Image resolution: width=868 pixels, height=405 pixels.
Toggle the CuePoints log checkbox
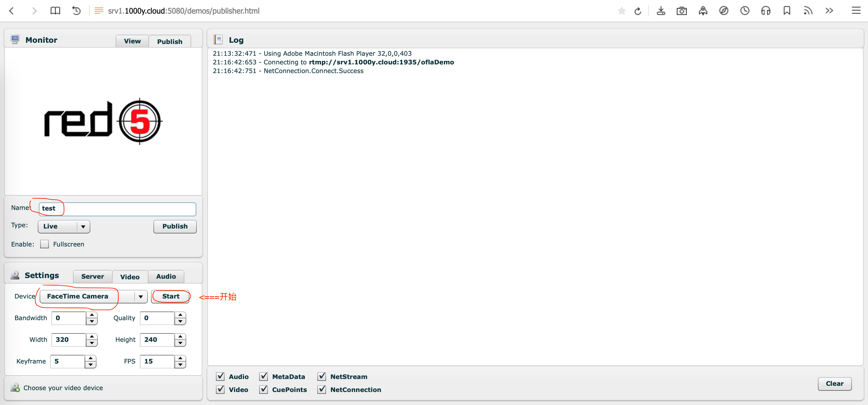(264, 389)
